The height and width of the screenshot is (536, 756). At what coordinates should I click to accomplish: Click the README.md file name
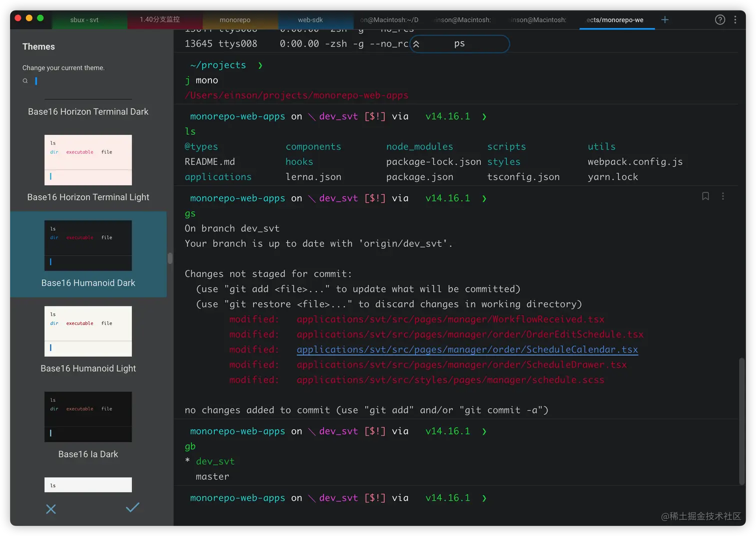(209, 162)
